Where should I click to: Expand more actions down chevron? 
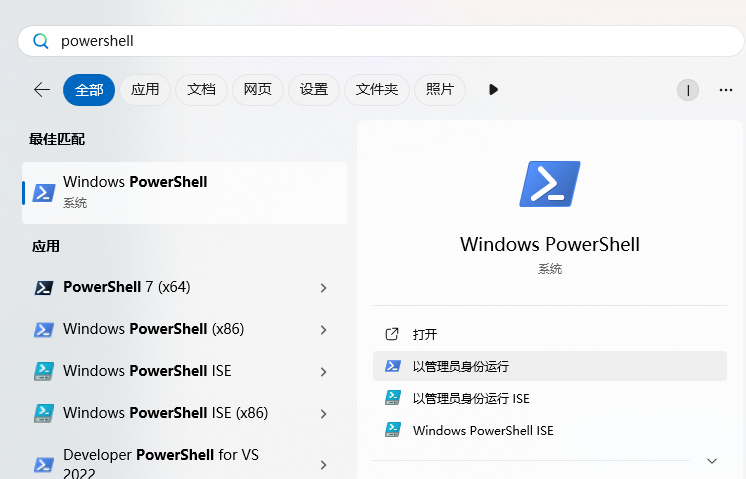coord(712,461)
